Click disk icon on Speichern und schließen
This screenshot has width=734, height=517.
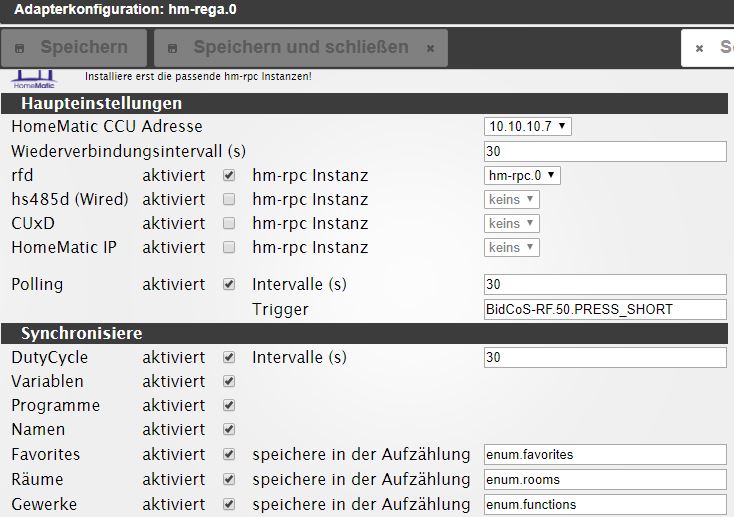point(173,48)
